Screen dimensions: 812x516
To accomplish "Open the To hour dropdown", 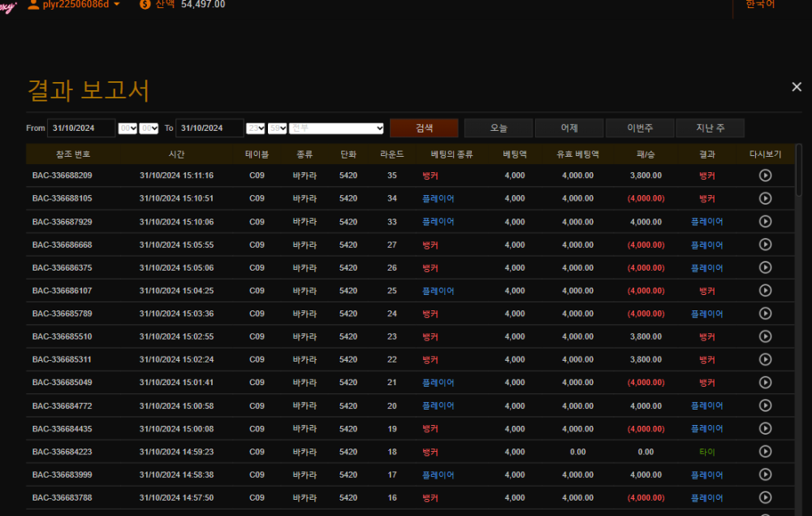I will [256, 128].
